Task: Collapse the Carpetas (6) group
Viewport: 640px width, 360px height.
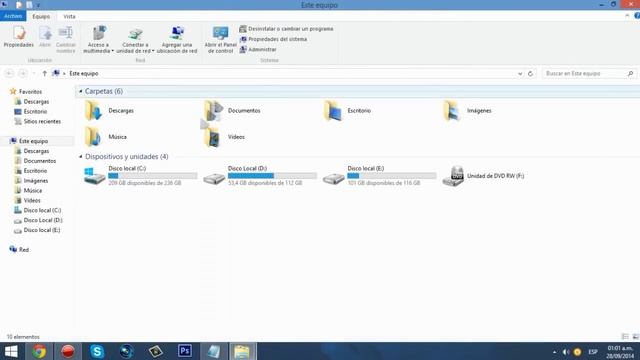Action: point(80,91)
